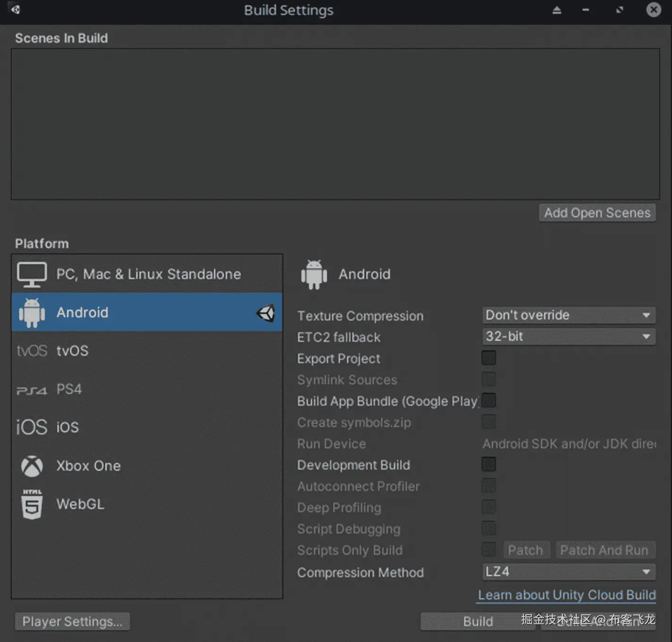Click the Android robot icon in platform list
The width and height of the screenshot is (672, 642).
(32, 313)
